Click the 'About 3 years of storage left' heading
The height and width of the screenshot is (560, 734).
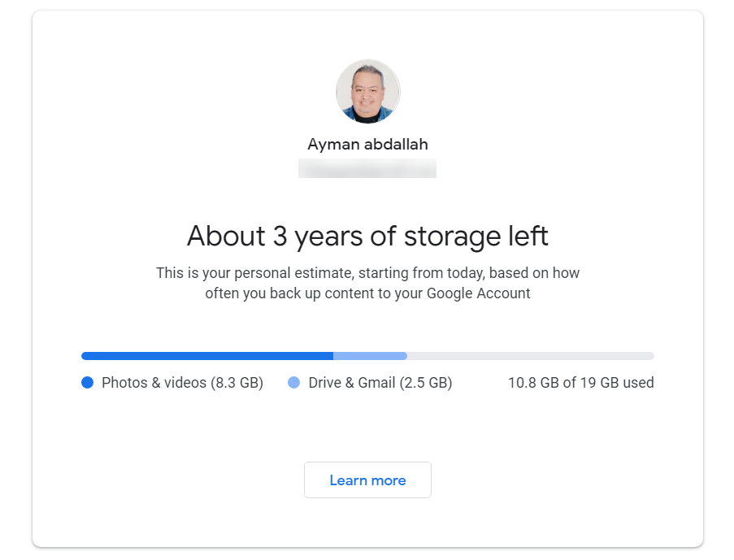pyautogui.click(x=367, y=236)
